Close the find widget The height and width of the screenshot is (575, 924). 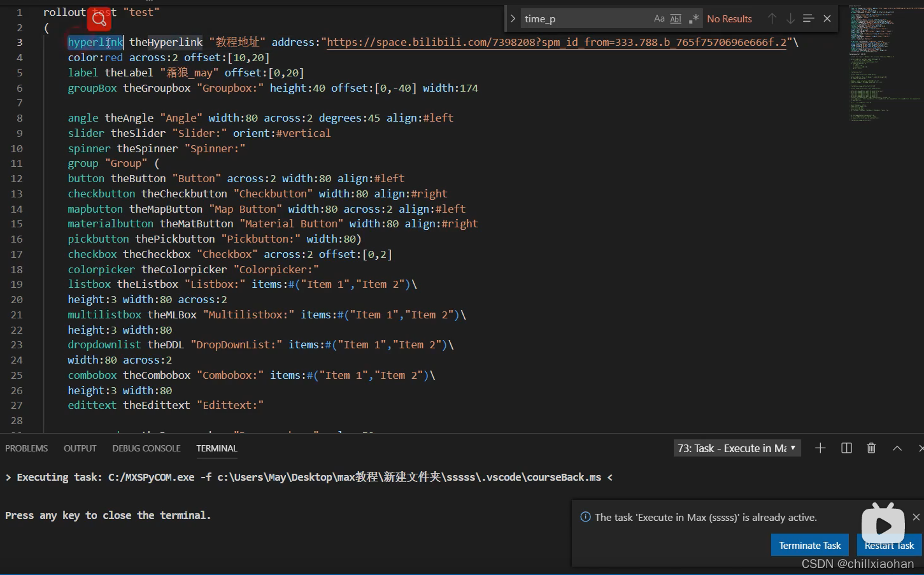(827, 18)
